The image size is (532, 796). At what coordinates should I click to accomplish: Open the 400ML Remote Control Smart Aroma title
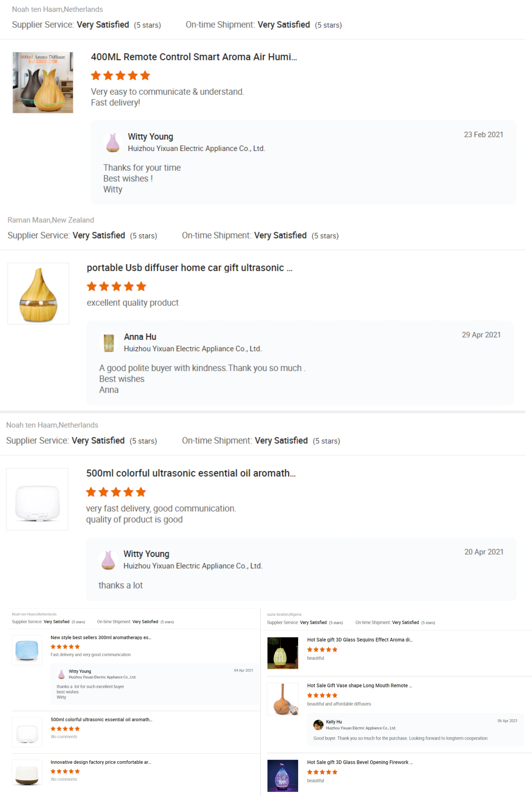coord(194,57)
